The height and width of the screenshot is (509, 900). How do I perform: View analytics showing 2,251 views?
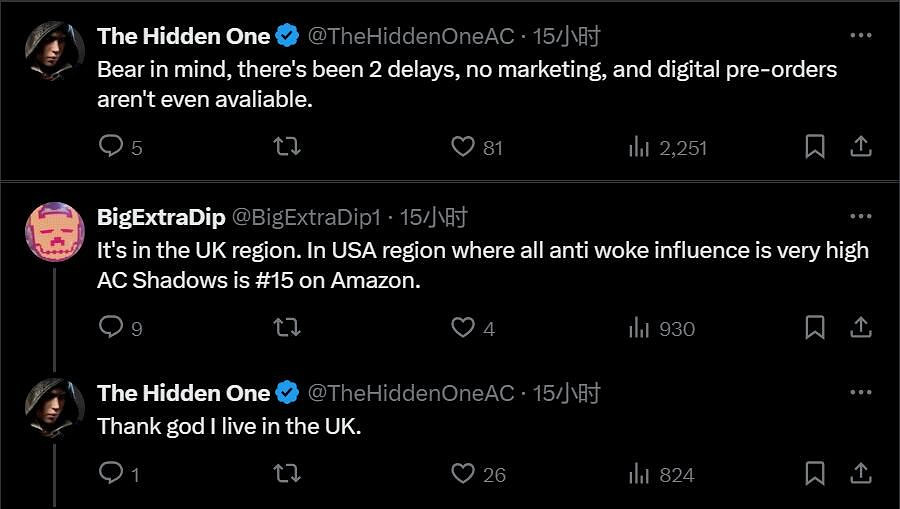point(639,147)
